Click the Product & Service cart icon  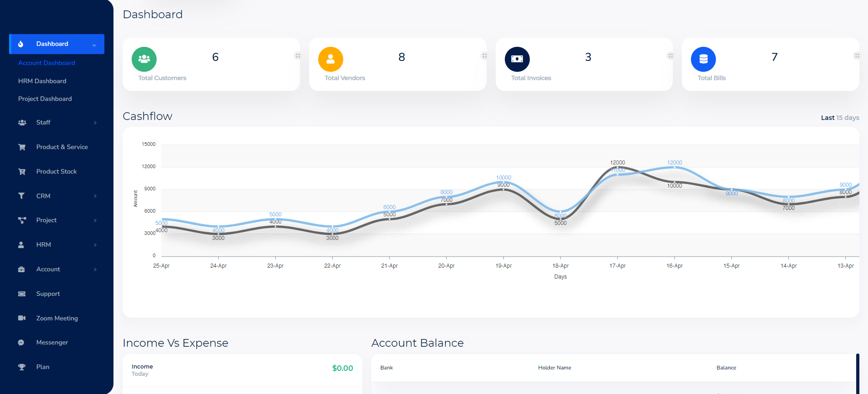(x=22, y=147)
